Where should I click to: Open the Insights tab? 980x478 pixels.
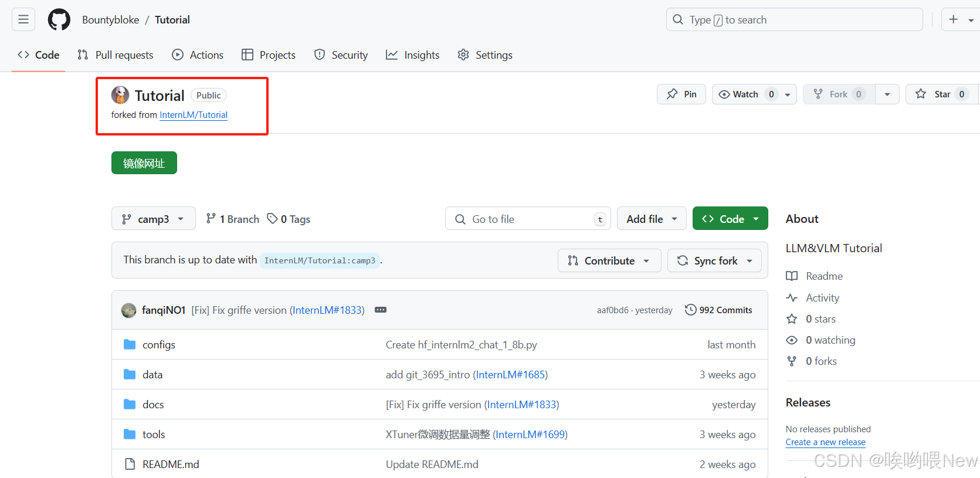click(x=412, y=55)
